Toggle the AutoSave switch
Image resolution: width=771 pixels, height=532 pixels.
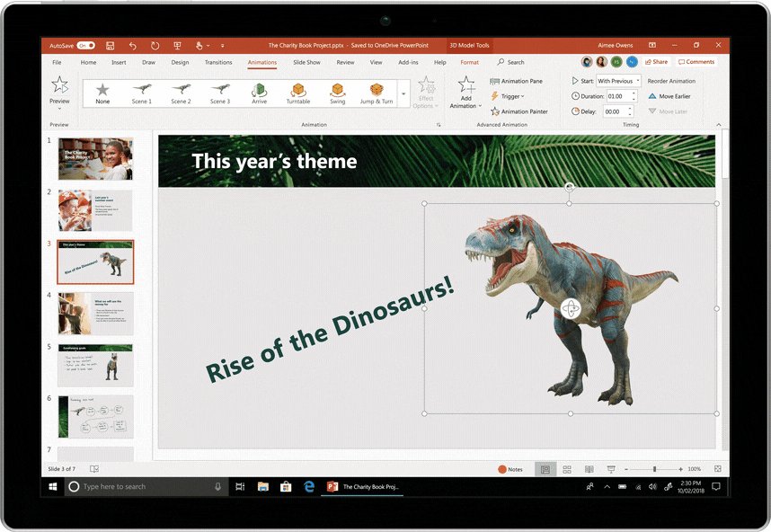tap(85, 45)
